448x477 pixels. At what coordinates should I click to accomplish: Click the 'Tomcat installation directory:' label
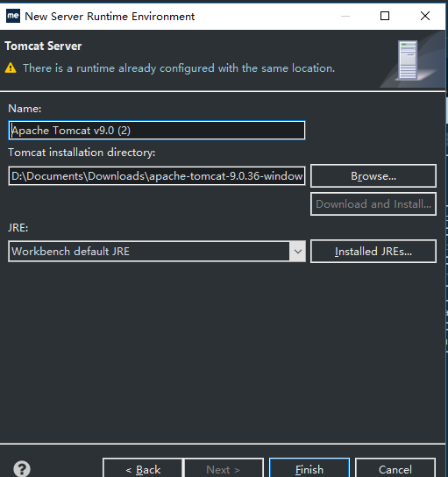pyautogui.click(x=82, y=153)
